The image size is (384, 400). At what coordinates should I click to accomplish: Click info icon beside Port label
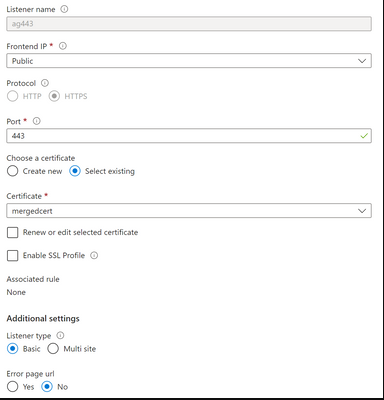point(37,121)
